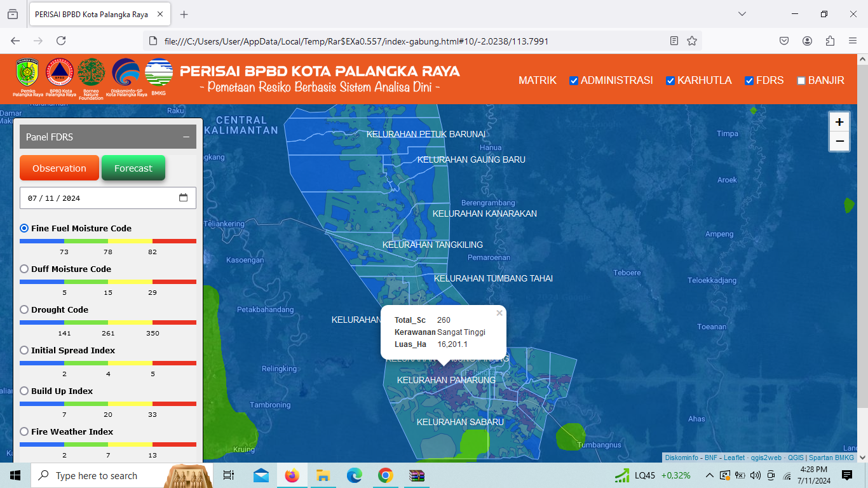Screen dimensions: 868x488
Task: Reload the page
Action: point(61,41)
